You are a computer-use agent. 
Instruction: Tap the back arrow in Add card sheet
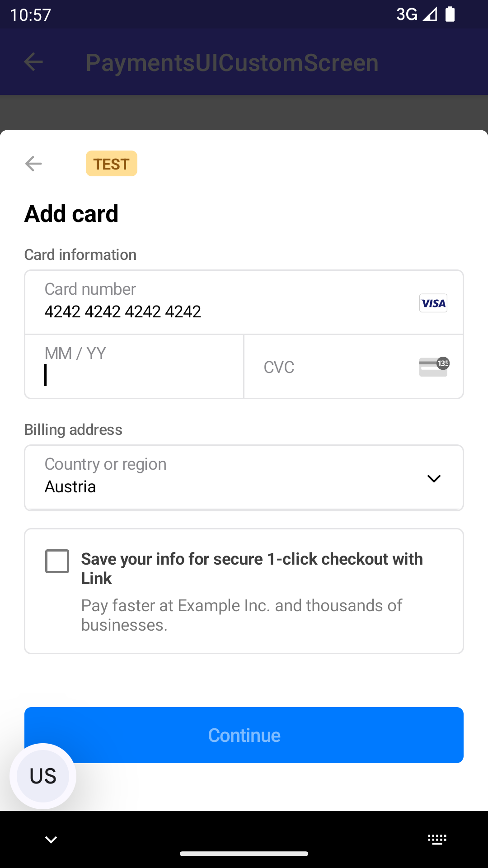click(33, 164)
